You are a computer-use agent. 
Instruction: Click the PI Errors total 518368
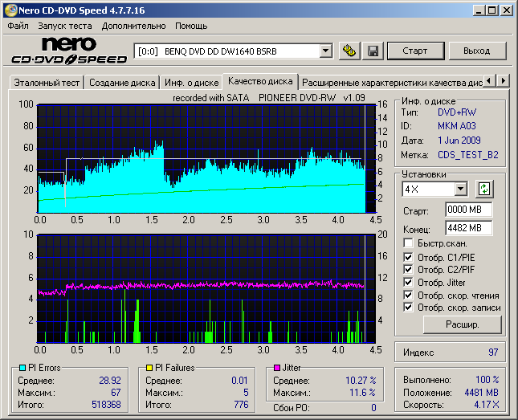click(106, 405)
